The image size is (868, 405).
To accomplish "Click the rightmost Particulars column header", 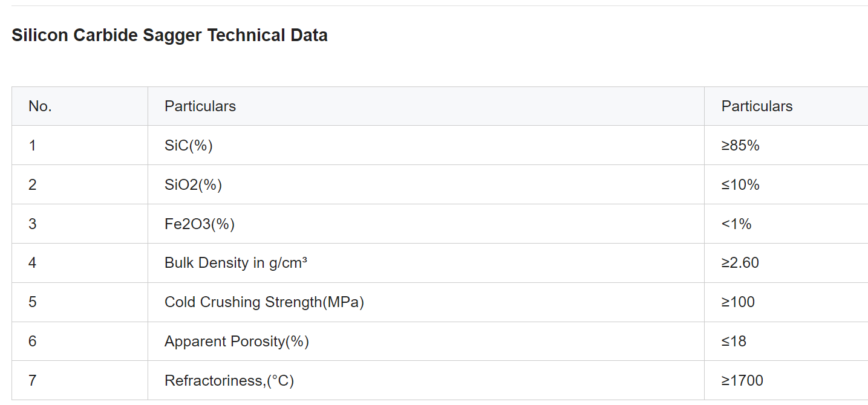I will coord(786,106).
